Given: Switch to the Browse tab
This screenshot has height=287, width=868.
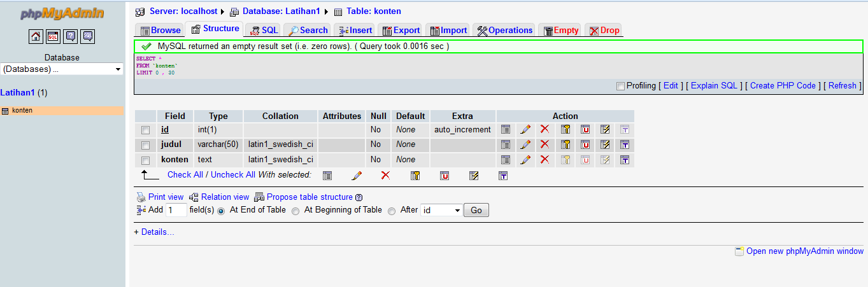Looking at the screenshot, I should [160, 30].
